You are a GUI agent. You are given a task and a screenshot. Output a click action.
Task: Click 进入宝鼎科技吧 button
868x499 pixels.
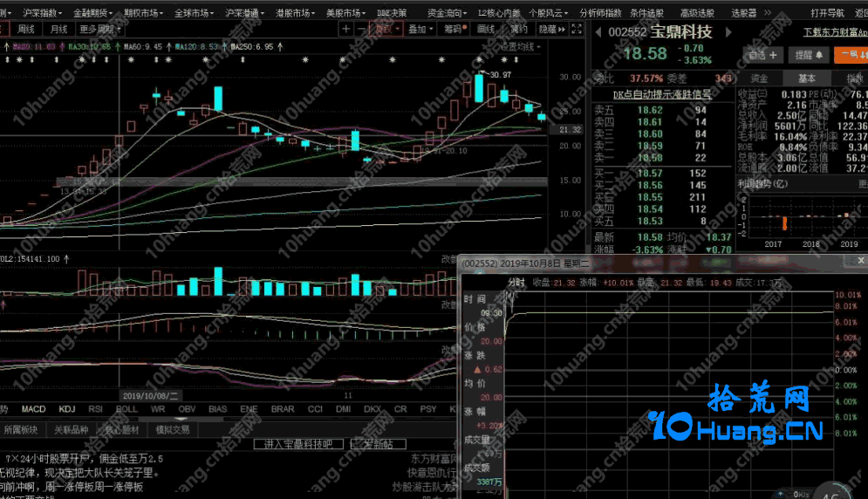pos(298,444)
